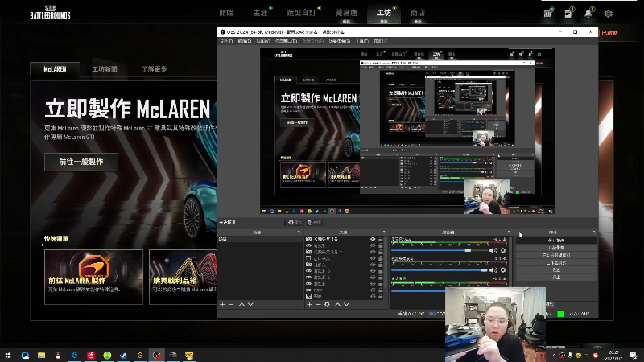
Task: Toggle lock on top source row
Action: (x=381, y=239)
